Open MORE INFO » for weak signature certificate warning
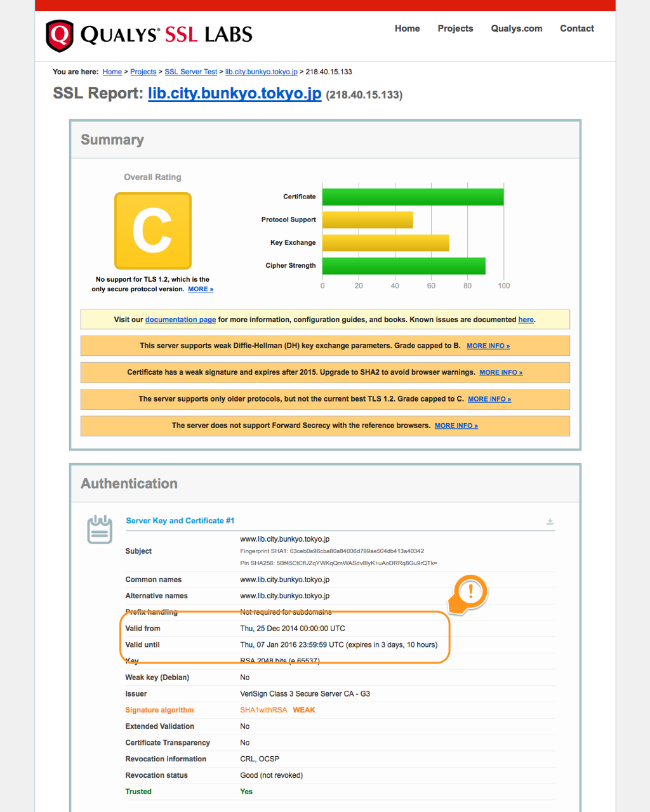 501,373
